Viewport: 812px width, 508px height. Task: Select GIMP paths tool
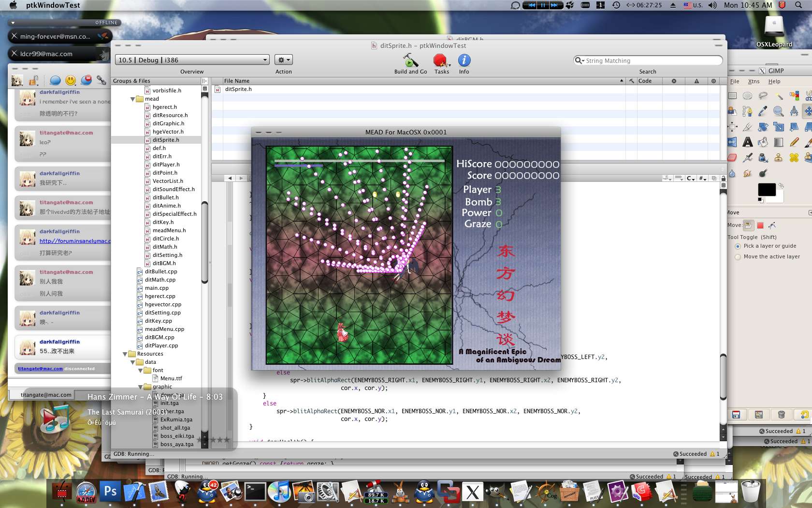pyautogui.click(x=748, y=111)
